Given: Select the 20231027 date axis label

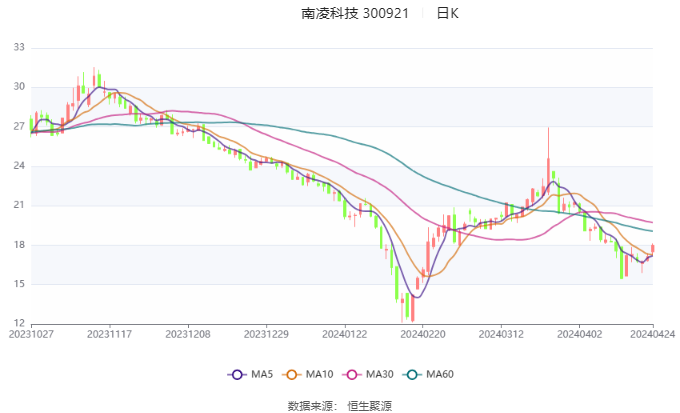Looking at the screenshot, I should [31, 334].
